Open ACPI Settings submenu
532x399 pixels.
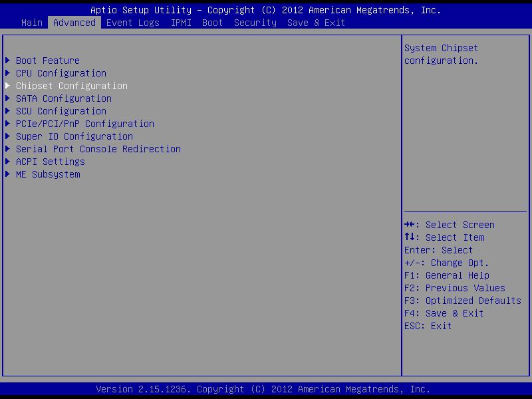coord(50,162)
